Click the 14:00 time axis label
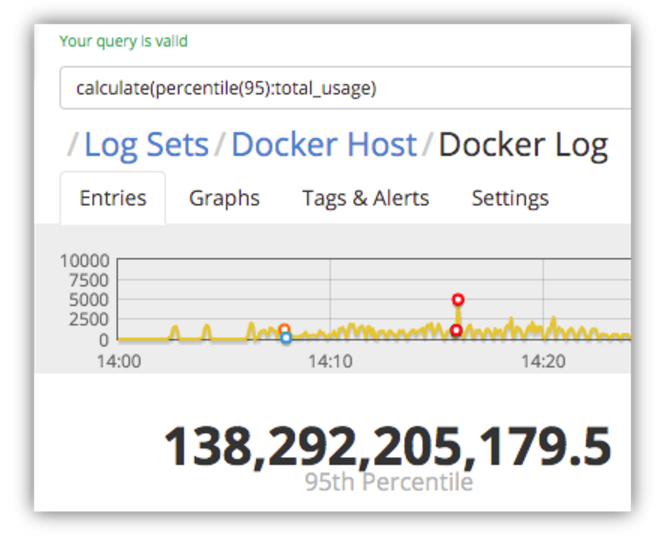664x544 pixels. click(118, 360)
